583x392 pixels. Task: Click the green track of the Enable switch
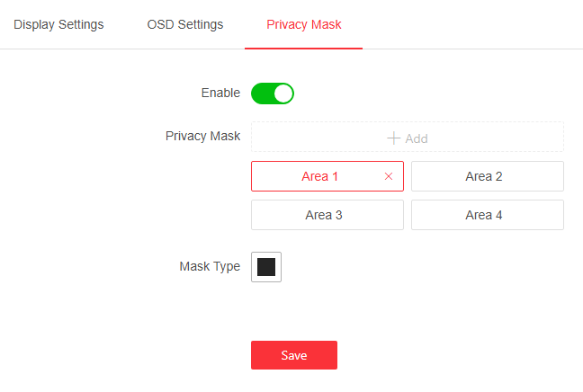262,93
